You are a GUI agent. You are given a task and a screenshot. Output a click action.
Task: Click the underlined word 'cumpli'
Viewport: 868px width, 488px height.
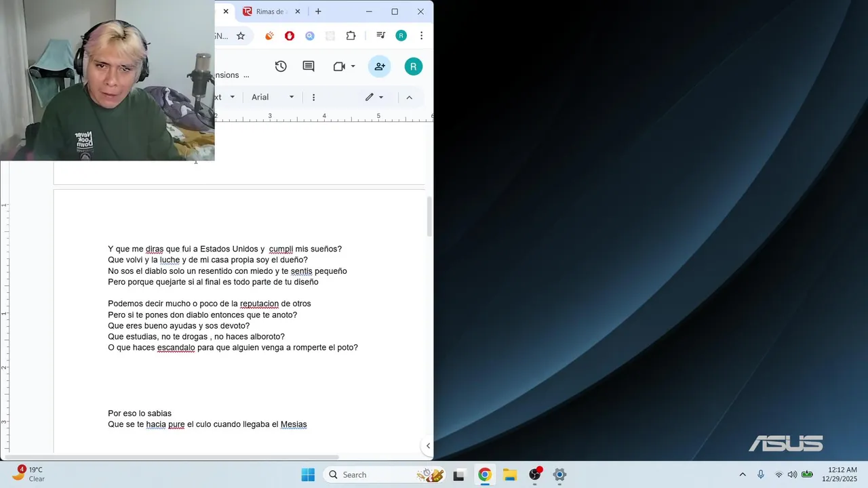281,249
